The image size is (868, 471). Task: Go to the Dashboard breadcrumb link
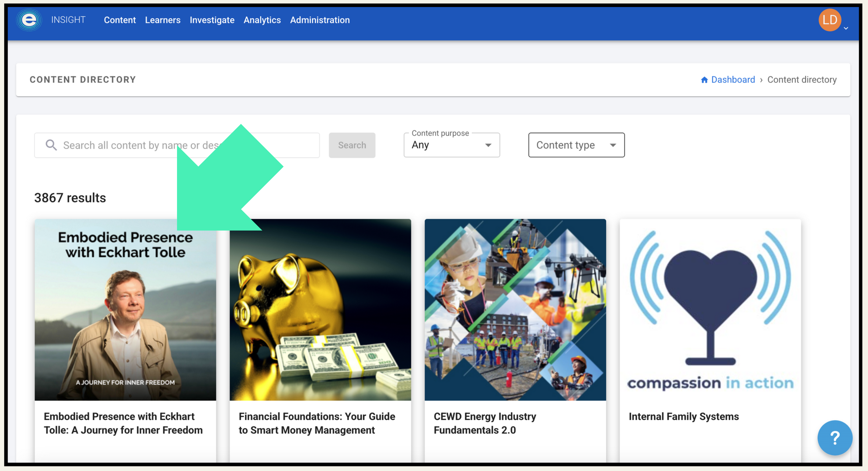733,80
